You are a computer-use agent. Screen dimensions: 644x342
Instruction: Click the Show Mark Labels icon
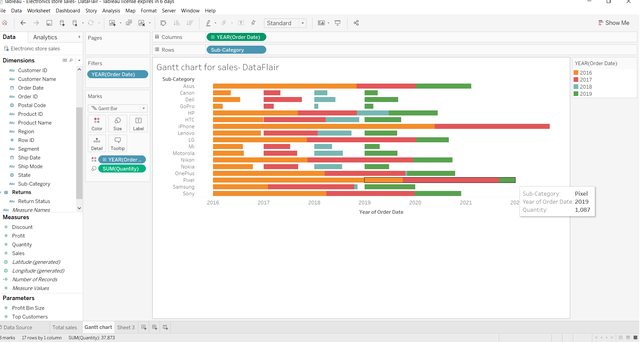pyautogui.click(x=241, y=23)
